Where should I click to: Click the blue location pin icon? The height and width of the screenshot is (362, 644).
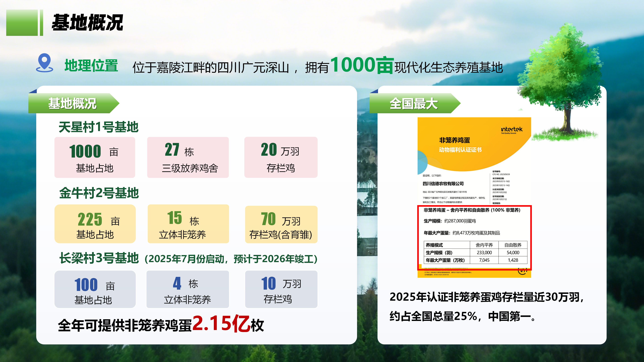[x=44, y=63]
